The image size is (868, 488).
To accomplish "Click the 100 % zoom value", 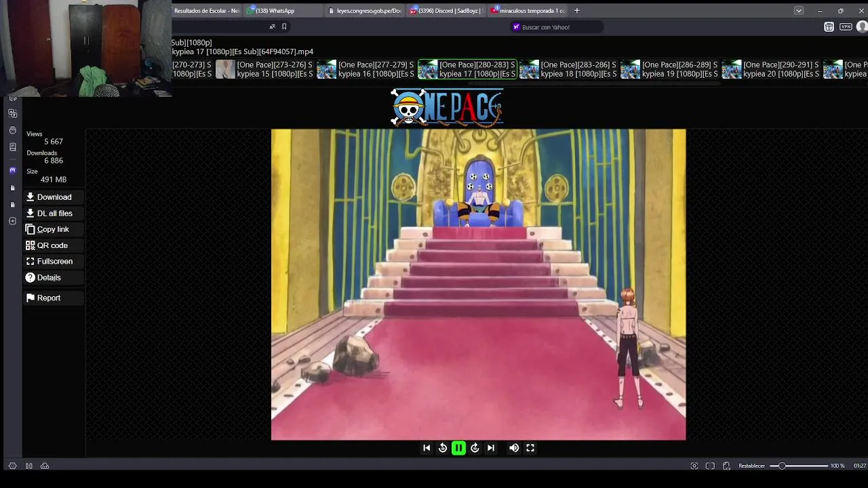I will click(837, 466).
